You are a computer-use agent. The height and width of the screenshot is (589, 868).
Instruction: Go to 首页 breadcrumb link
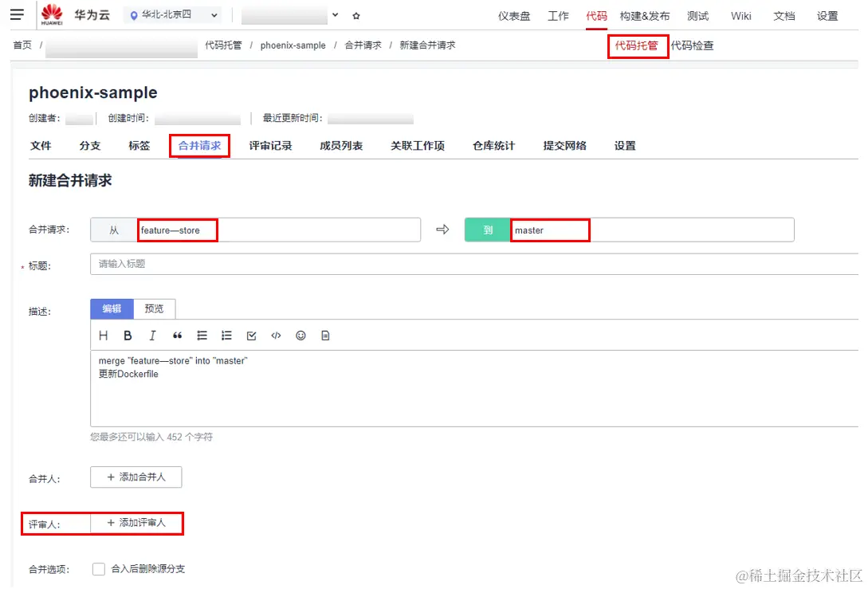click(x=22, y=45)
